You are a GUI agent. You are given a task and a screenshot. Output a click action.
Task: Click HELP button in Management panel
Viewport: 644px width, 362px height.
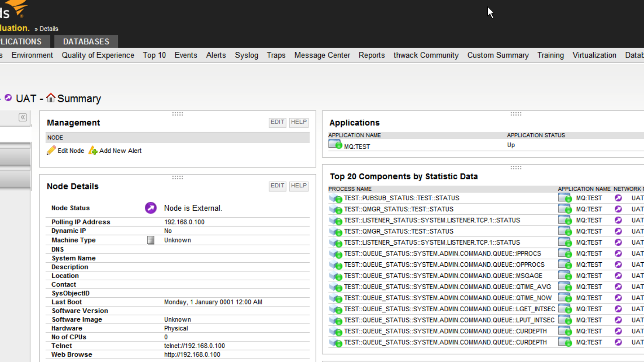coord(299,122)
